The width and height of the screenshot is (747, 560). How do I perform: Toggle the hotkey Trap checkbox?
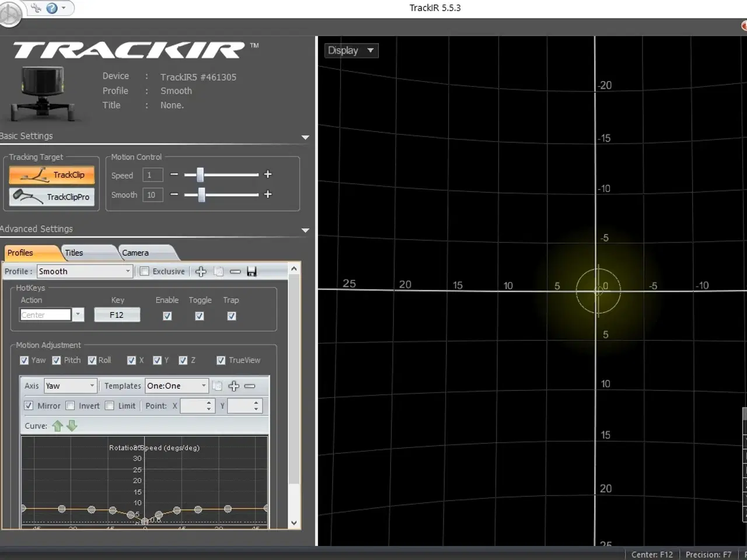(232, 316)
